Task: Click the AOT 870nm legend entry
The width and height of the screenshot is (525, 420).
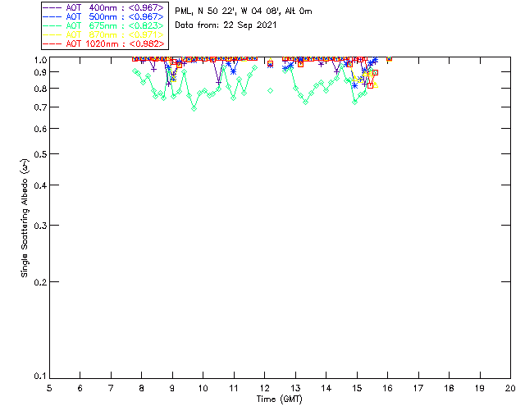Action: coord(104,34)
